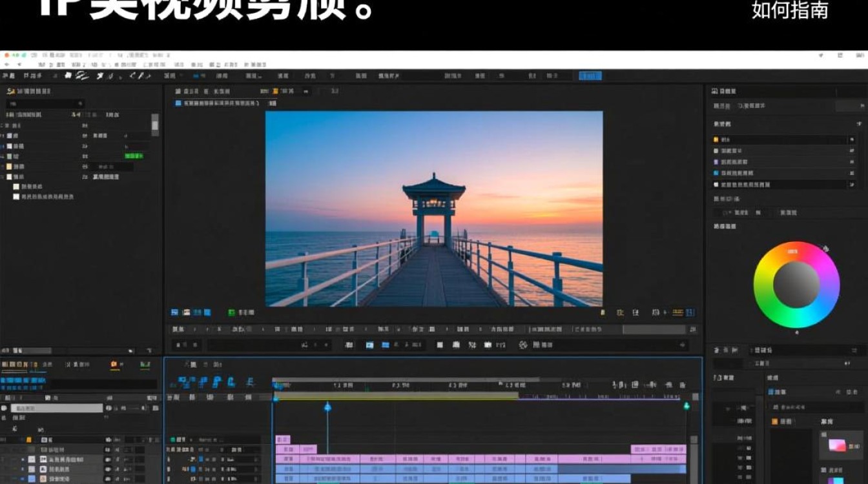Click the timeline's vertical scrollbar
The width and height of the screenshot is (868, 484).
[x=694, y=458]
